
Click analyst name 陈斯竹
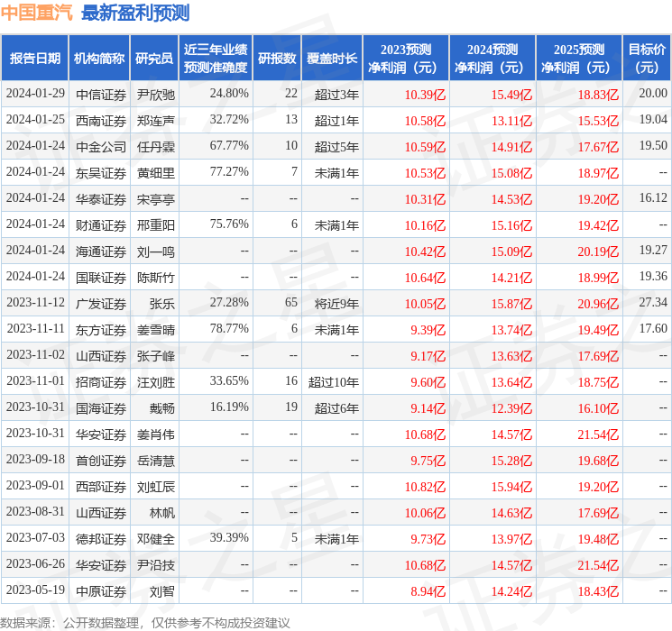(155, 278)
